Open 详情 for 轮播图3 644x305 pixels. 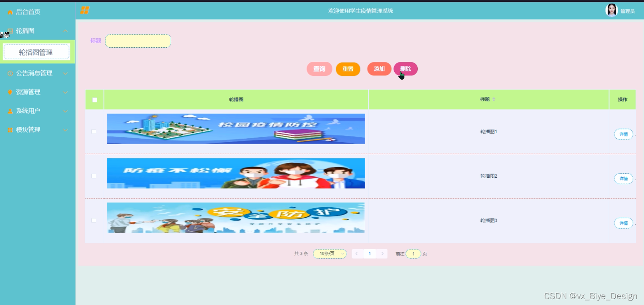click(624, 223)
